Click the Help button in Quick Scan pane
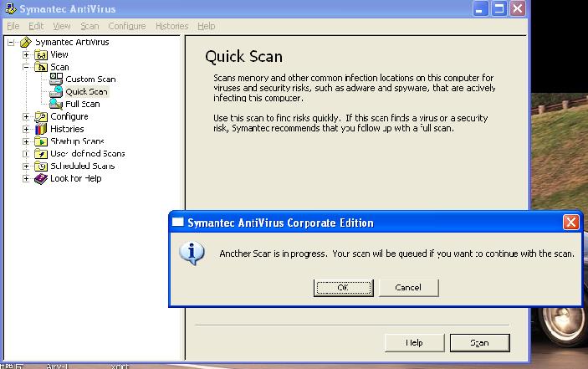Viewport: 588px width, 369px height. pyautogui.click(x=414, y=343)
